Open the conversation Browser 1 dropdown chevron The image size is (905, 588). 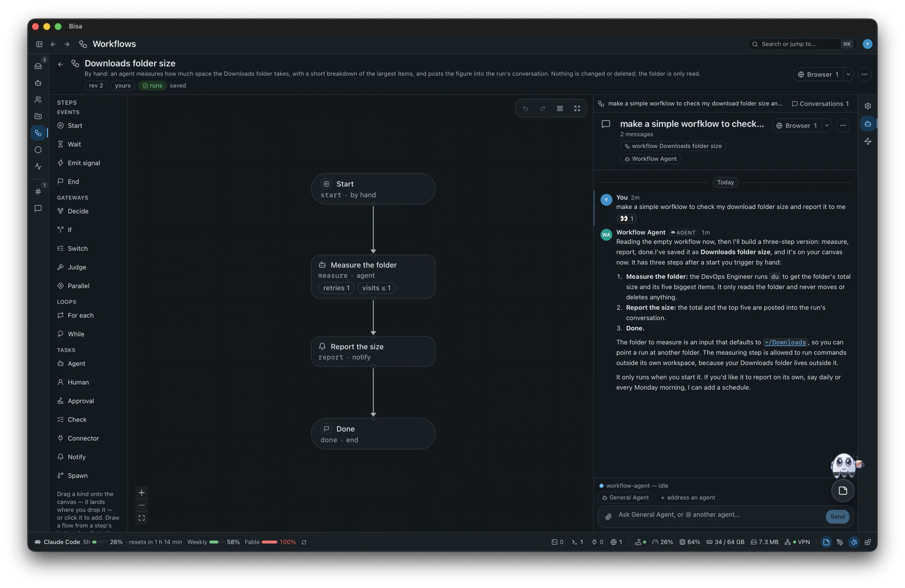[x=827, y=126]
